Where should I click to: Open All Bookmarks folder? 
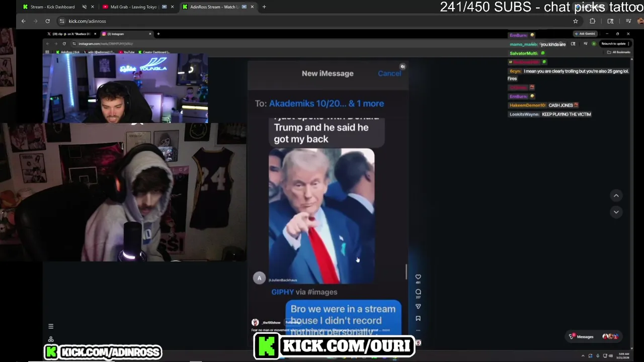coord(619,52)
